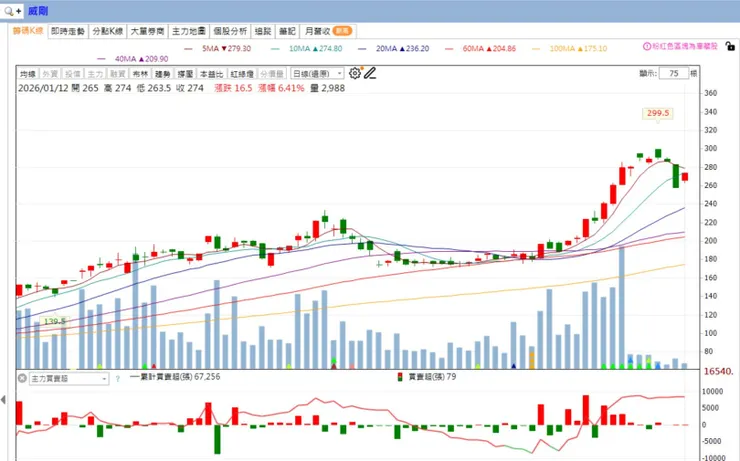Click the magnifier search icon beside 威剛
The height and width of the screenshot is (461, 740).
(x=11, y=10)
